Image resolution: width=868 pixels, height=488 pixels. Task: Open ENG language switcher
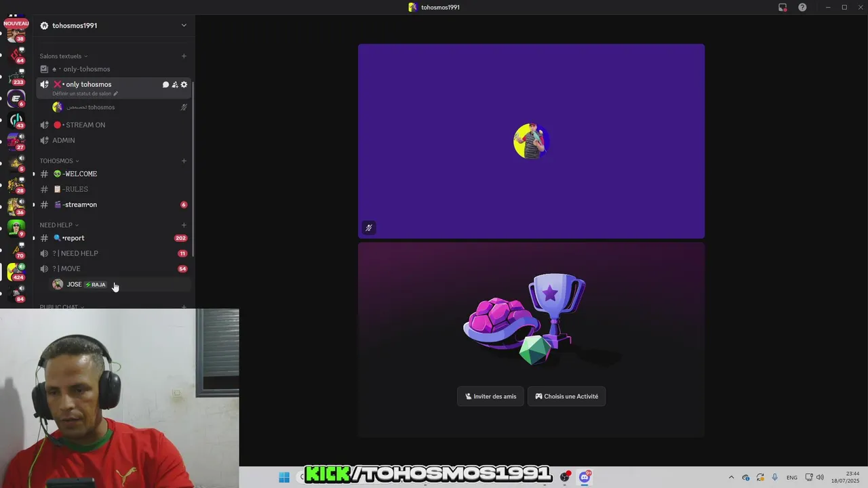(x=791, y=478)
